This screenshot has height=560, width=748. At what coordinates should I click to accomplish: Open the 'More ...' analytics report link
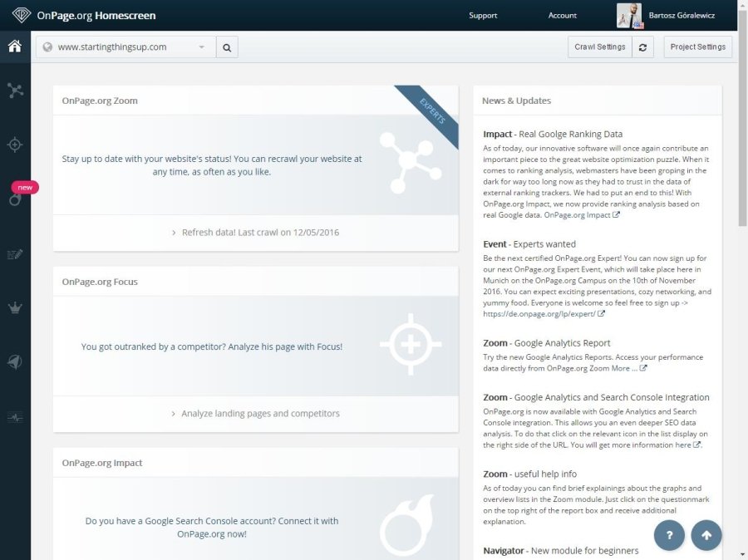[624, 368]
